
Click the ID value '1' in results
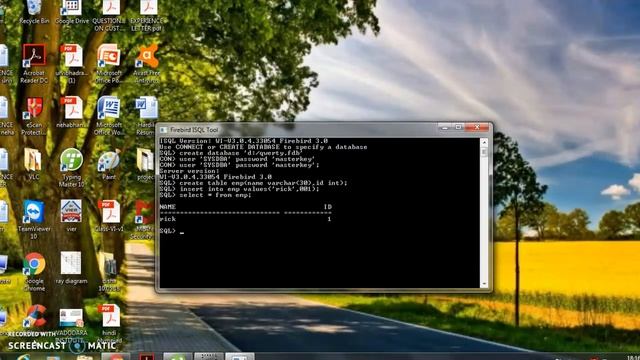(329, 219)
